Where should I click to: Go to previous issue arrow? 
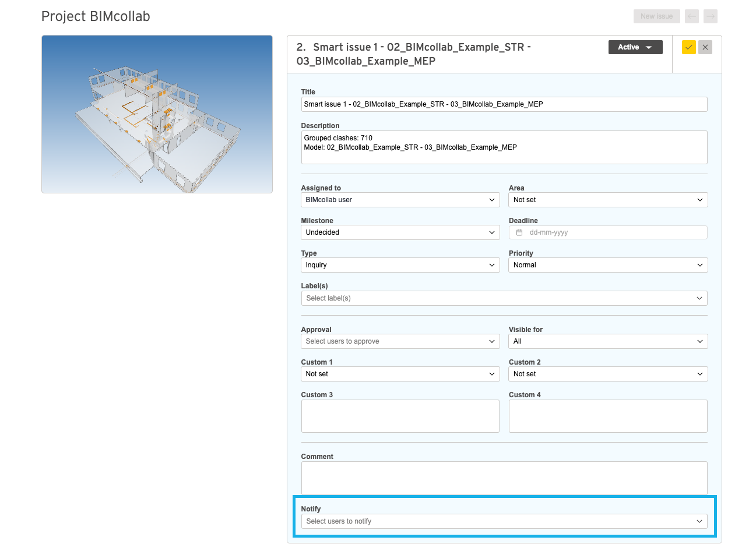(692, 16)
